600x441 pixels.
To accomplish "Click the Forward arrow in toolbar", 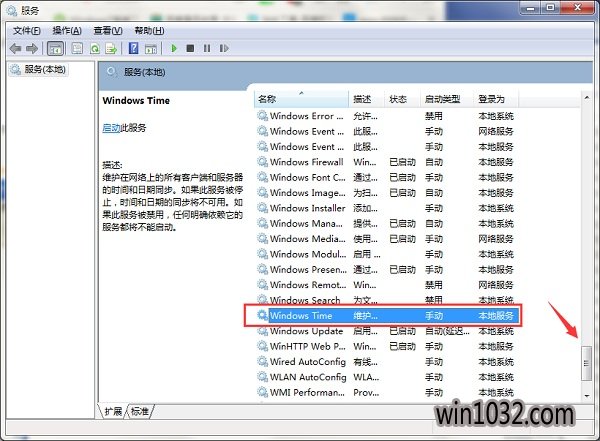I will tap(33, 48).
